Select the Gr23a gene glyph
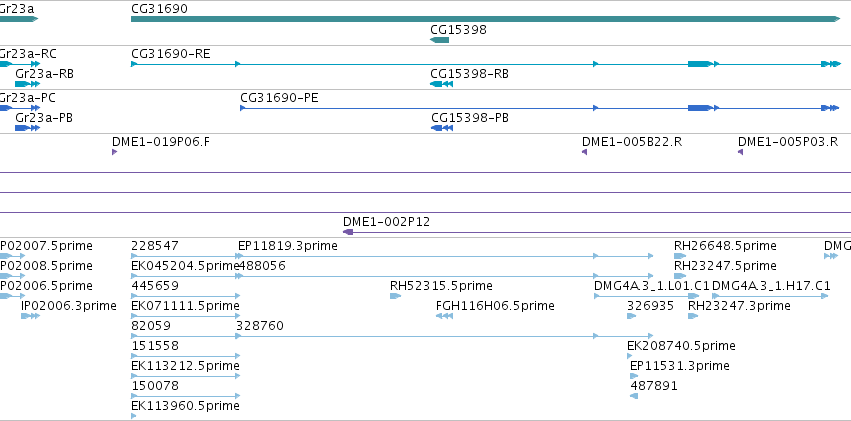Viewport: 851px width, 421px height. (x=19, y=19)
